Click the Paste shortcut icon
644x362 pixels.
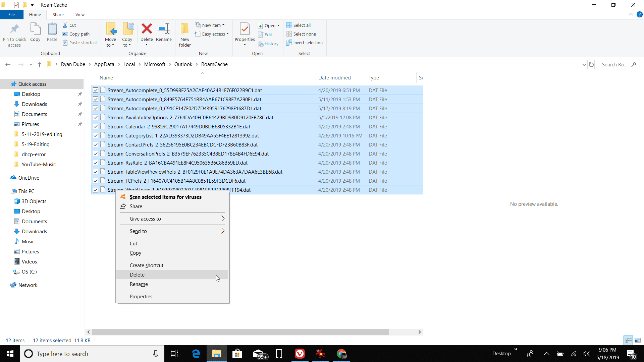[66, 43]
